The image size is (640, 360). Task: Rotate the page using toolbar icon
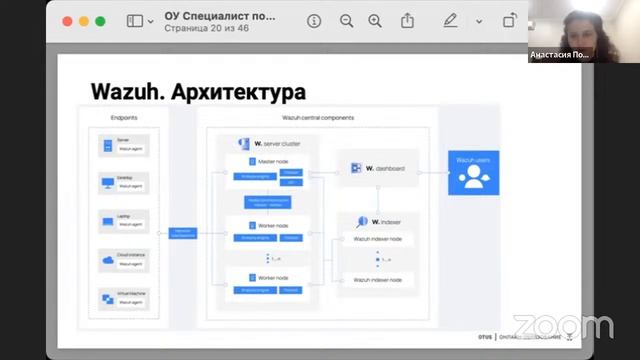click(509, 20)
